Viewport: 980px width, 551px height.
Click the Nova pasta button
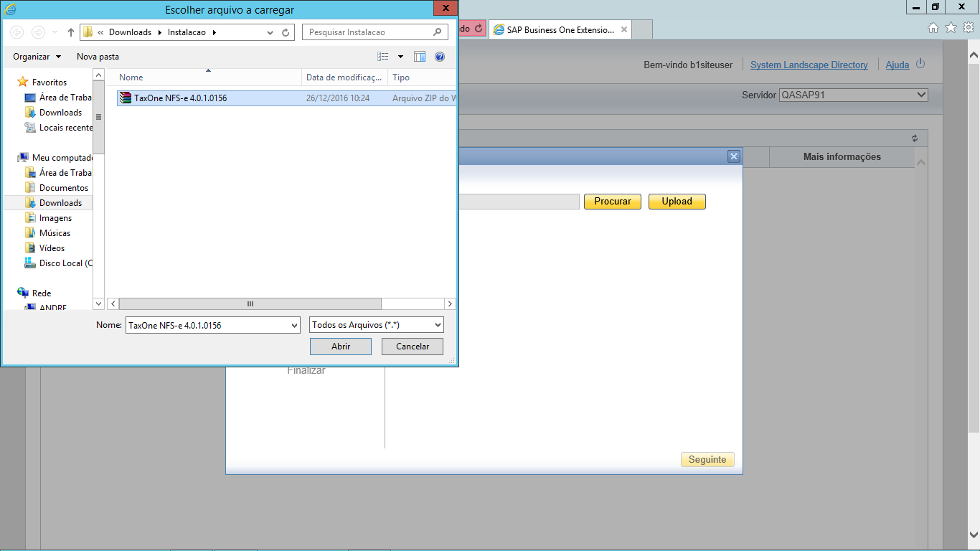click(x=98, y=57)
